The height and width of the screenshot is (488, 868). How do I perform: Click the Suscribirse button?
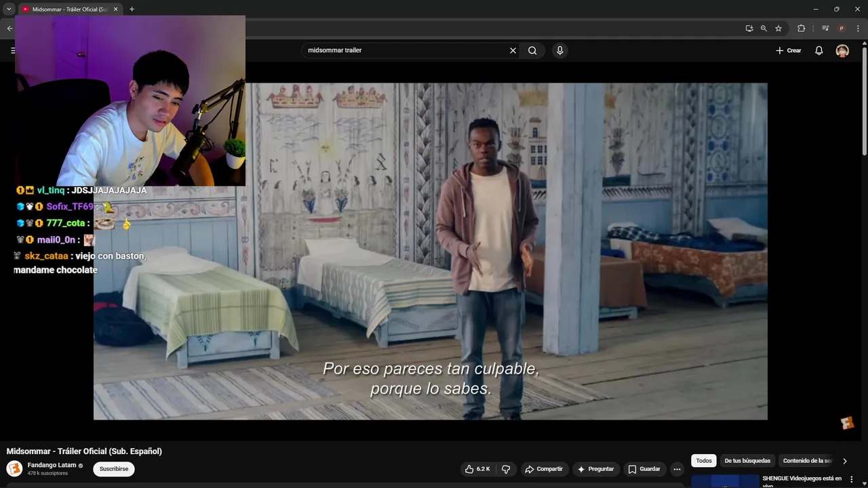pos(114,469)
